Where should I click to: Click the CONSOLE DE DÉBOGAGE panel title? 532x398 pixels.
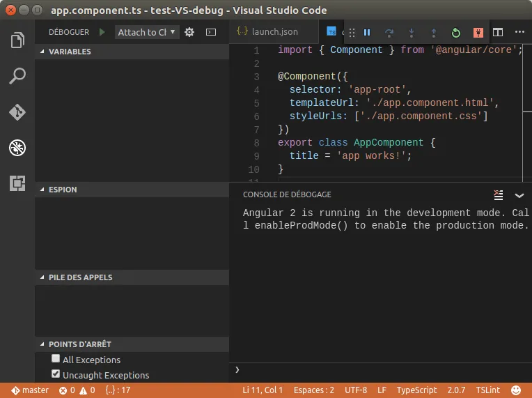coord(287,194)
